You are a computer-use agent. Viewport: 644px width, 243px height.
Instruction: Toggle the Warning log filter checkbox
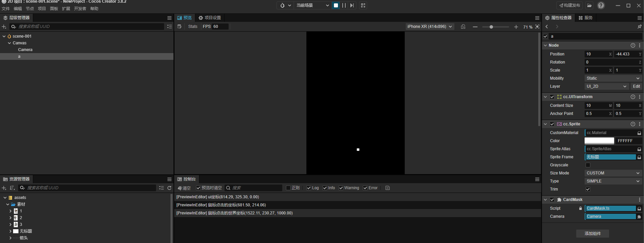click(341, 188)
